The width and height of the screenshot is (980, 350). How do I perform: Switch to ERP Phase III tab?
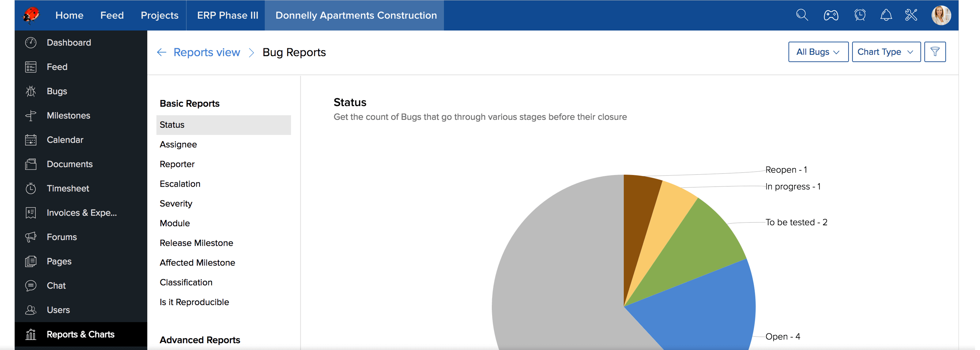(x=228, y=15)
